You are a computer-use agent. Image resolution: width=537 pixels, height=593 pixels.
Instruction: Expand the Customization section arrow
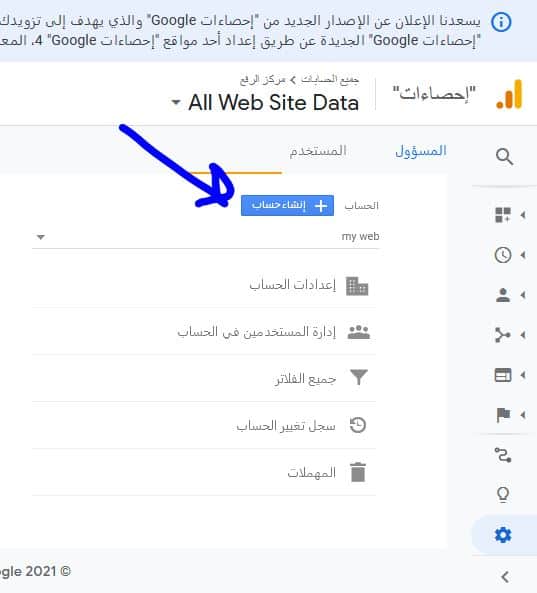click(x=523, y=215)
